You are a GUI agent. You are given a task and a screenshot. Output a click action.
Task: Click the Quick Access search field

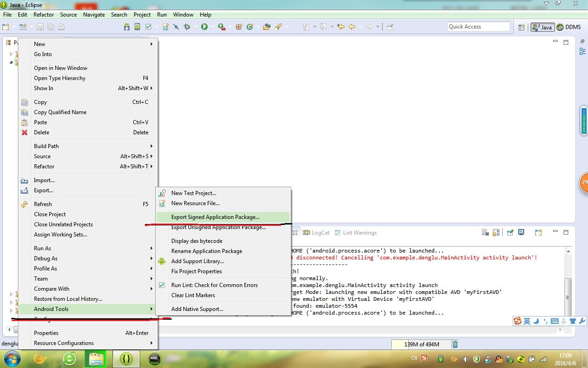(478, 27)
